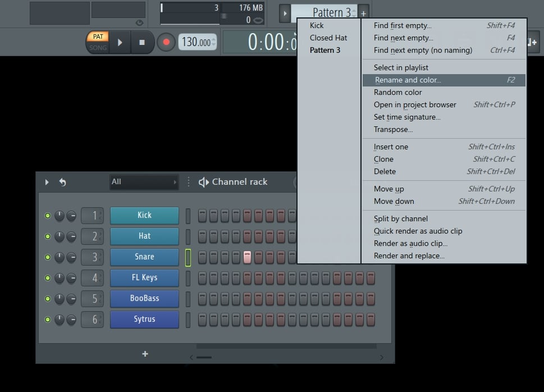Screen dimensions: 544x392
Task: Open the 'All' channel filter dropdown
Action: click(143, 182)
